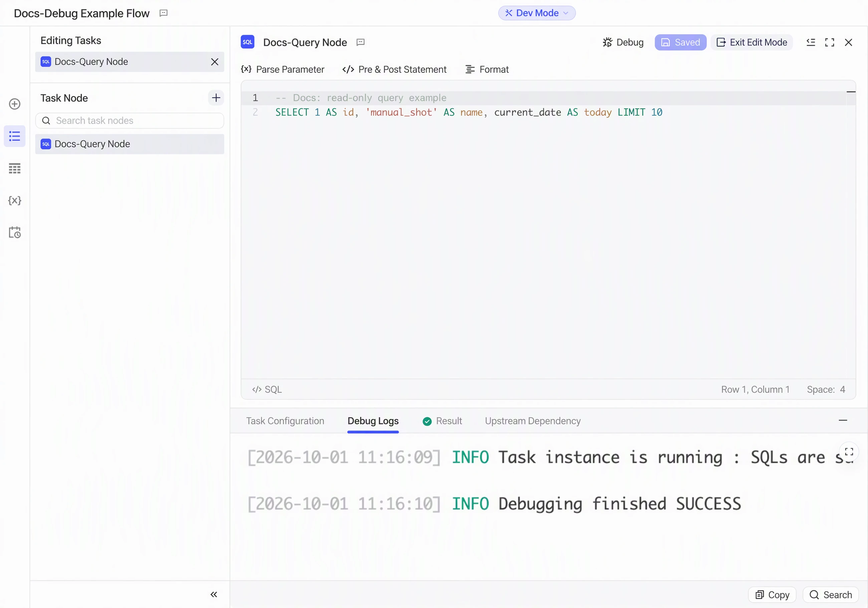Open the parameters {x} icon in left sidebar

(14, 200)
